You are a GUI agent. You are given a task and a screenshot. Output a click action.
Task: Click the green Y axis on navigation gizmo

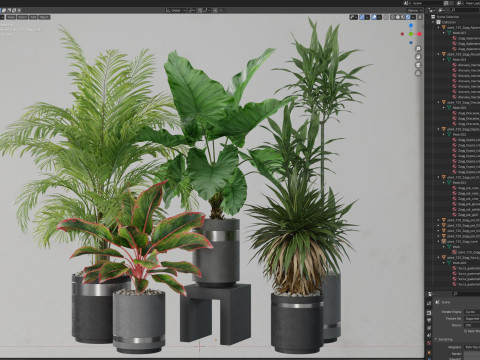click(x=411, y=34)
